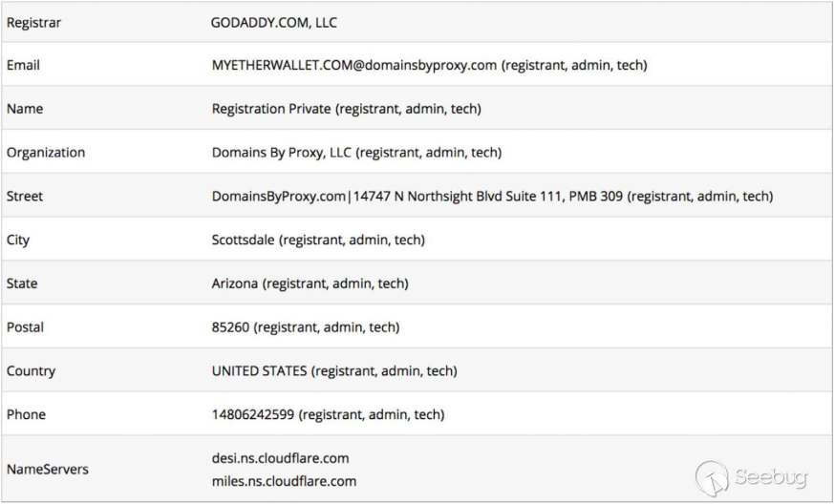Image resolution: width=834 pixels, height=504 pixels.
Task: Click the Organization row label
Action: point(46,153)
